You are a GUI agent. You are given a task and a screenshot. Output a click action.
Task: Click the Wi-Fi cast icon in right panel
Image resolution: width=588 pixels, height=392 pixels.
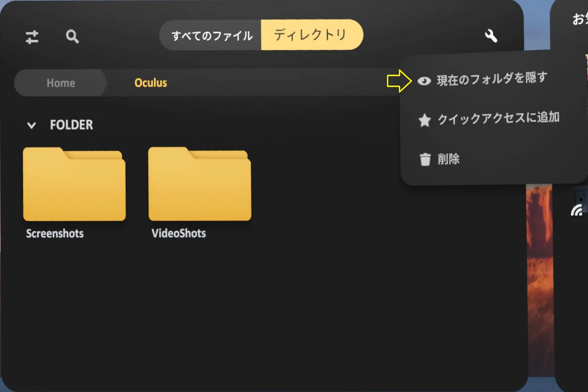pyautogui.click(x=577, y=210)
